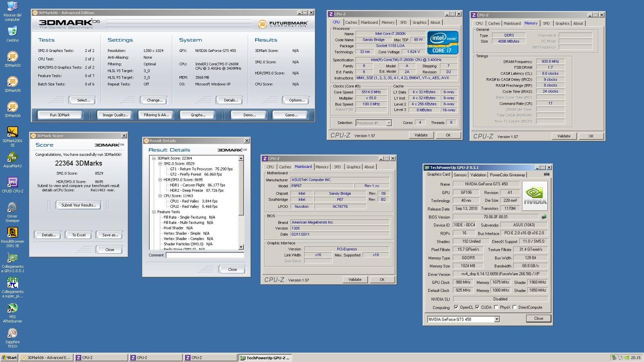Click To Excel button in score window
Image resolution: width=644 pixels, height=362 pixels.
point(78,235)
